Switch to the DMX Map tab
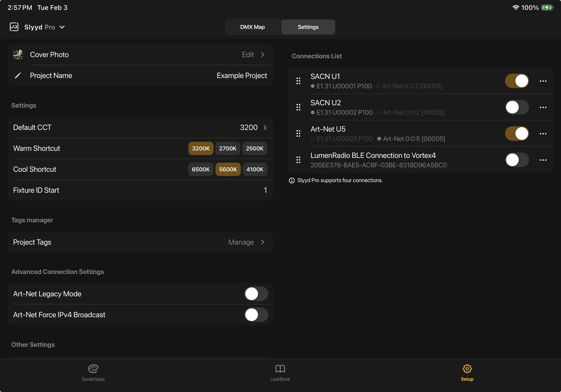Image resolution: width=561 pixels, height=392 pixels. click(x=252, y=27)
